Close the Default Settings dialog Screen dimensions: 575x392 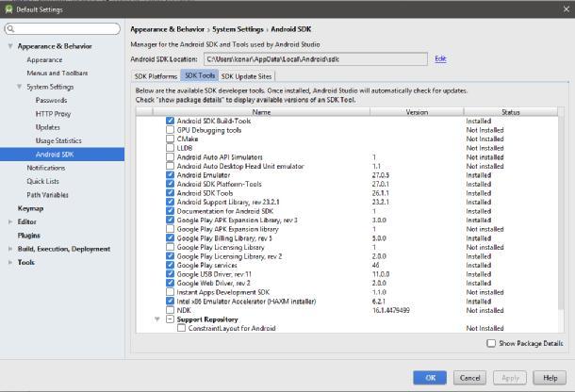pyautogui.click(x=567, y=9)
